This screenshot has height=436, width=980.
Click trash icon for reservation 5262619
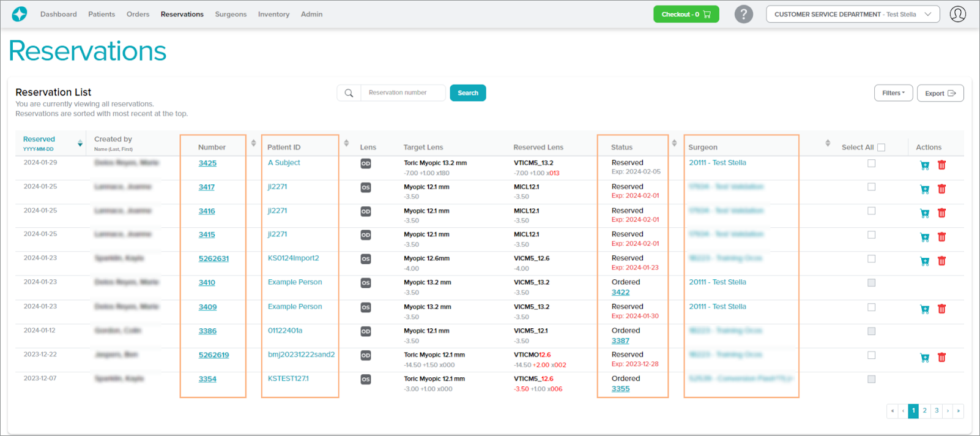click(941, 358)
